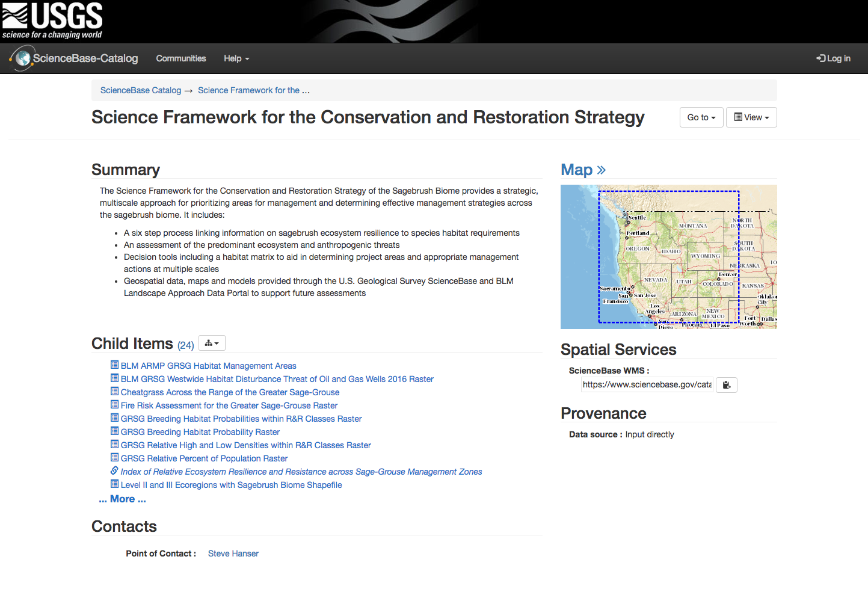This screenshot has height=598, width=868.
Task: Click the icon beside Level II and III Ecoregions
Action: (x=114, y=484)
